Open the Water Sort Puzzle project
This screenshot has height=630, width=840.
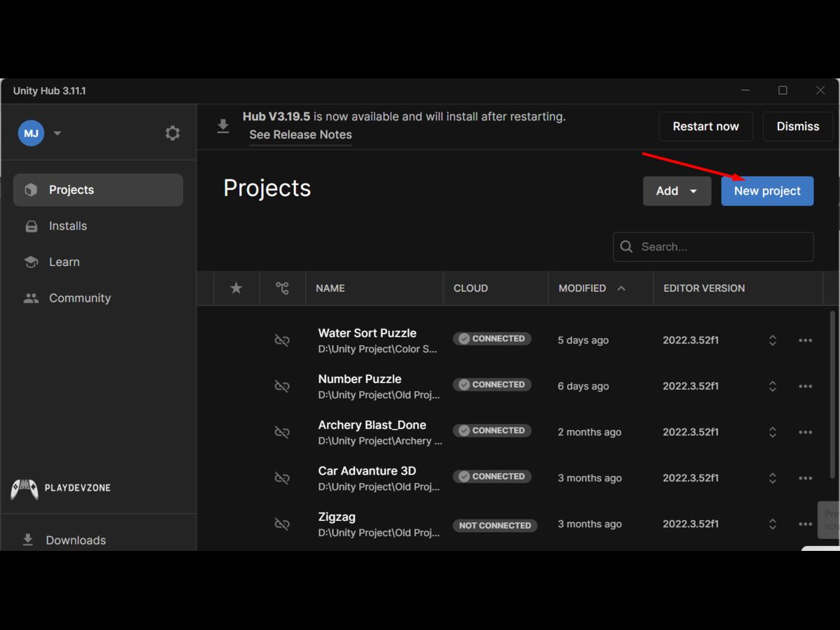click(x=367, y=333)
